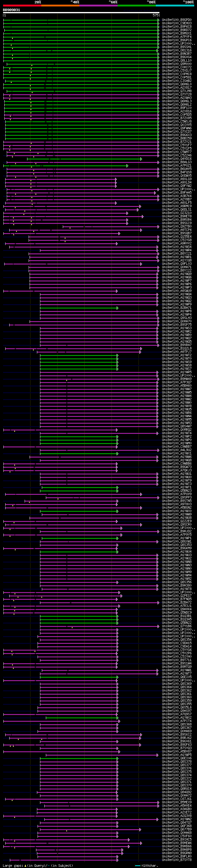Select the UniRef100_Q9FLO3 label
197x868 pixels.
coord(177,264)
